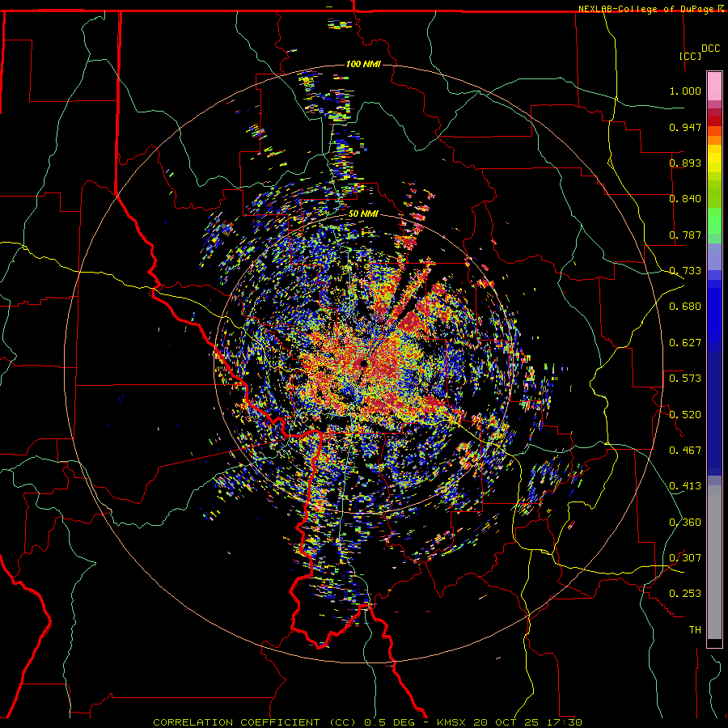This screenshot has width=728, height=728.
Task: Click the 50 NMI range ring label
Action: pos(363,214)
